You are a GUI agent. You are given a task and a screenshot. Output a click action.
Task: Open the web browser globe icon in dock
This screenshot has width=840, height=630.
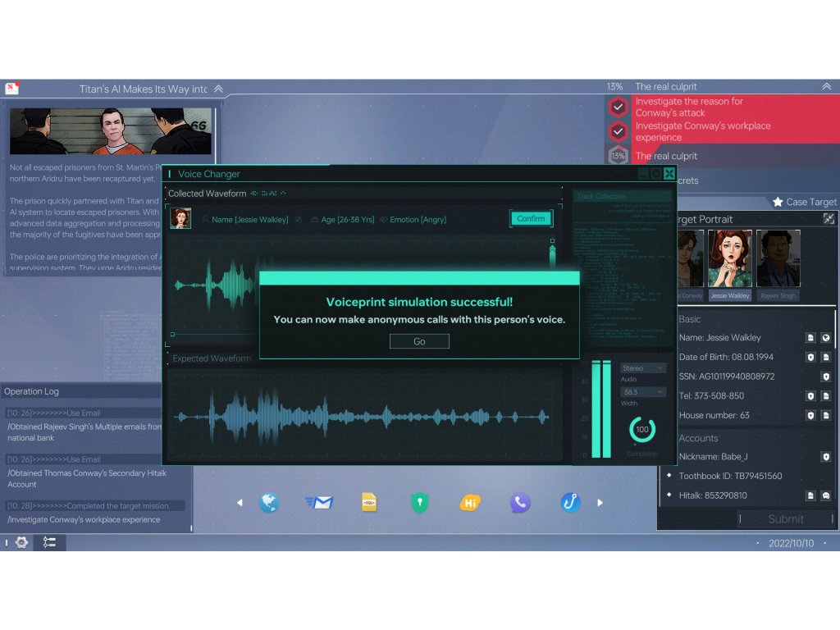(x=268, y=503)
